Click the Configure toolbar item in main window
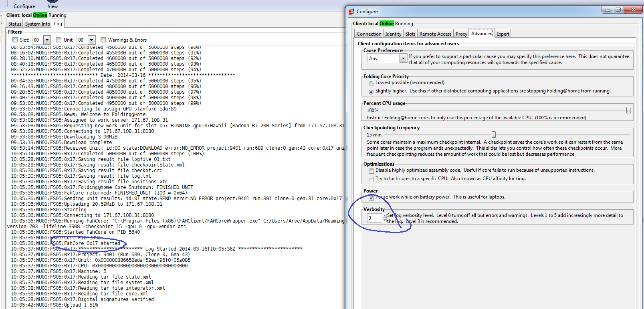The height and width of the screenshot is (309, 644). click(24, 6)
